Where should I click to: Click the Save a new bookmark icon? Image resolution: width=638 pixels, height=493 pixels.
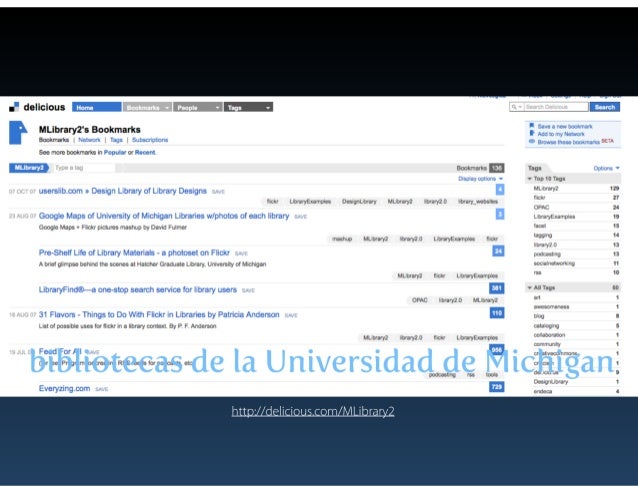531,126
